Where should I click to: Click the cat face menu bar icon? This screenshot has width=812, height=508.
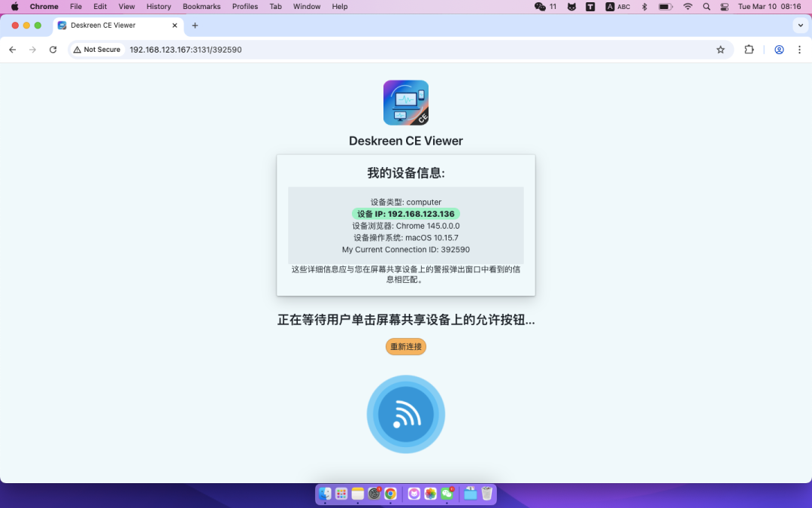(571, 7)
